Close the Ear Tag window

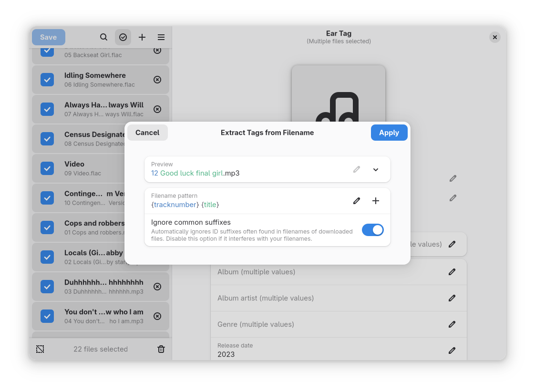point(495,37)
